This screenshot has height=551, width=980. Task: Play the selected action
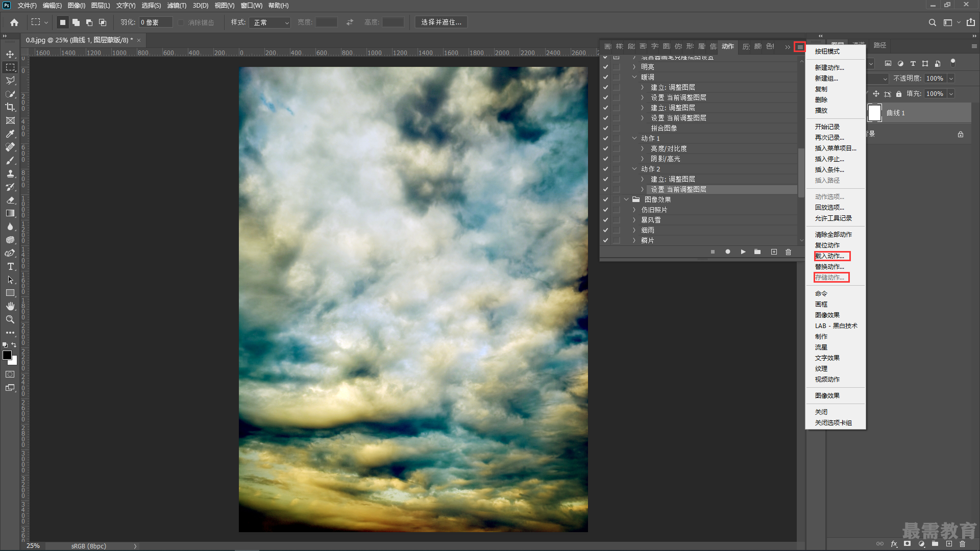(x=743, y=252)
